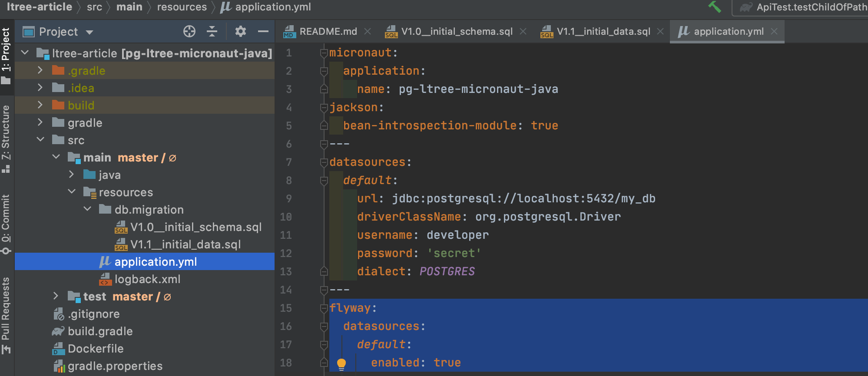Close the application.yml tab
The image size is (868, 376).
click(x=774, y=31)
